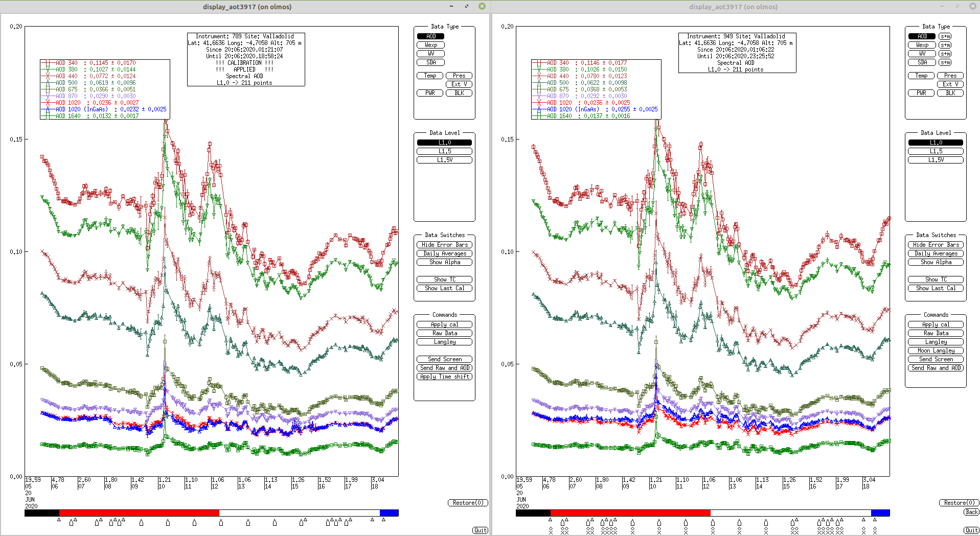Click Send Screen in right window
Screen dimensions: 980x536
coord(936,359)
